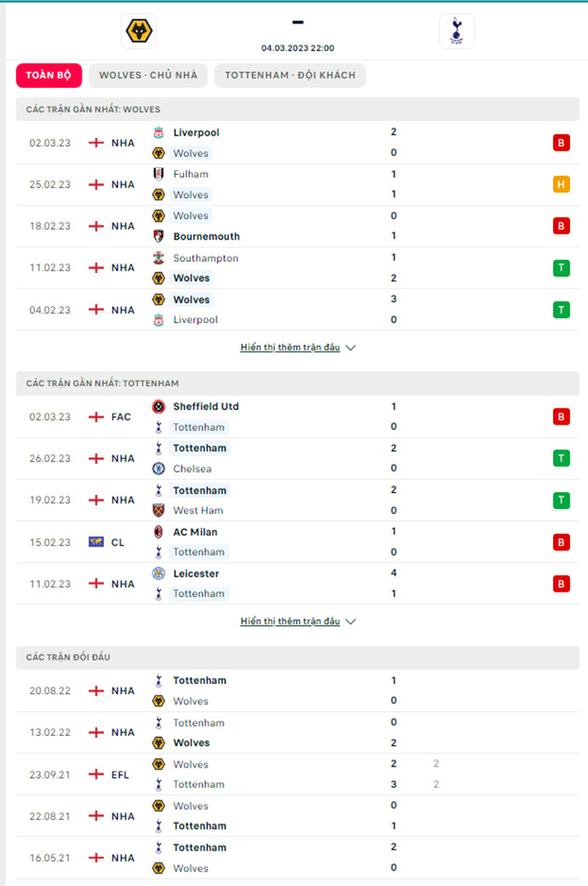
Task: Click chevron arrow beside Wolves show-more link
Action: [x=351, y=348]
